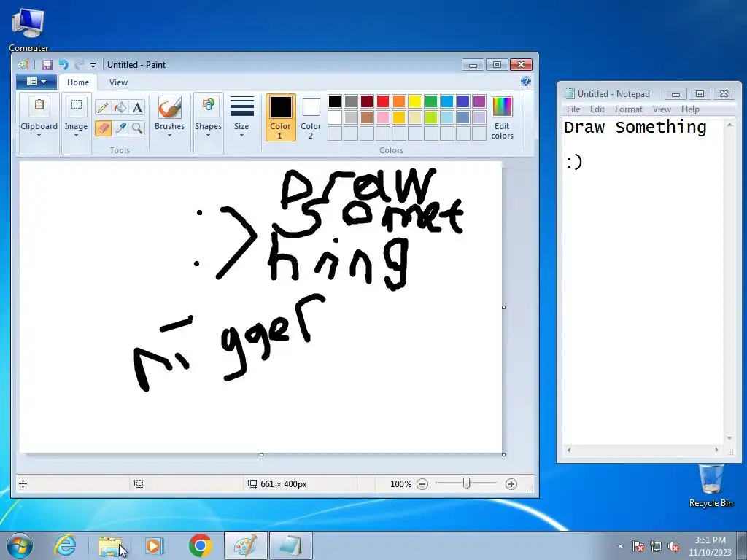This screenshot has height=560, width=747.
Task: Open the Notepad Edit menu
Action: point(597,109)
